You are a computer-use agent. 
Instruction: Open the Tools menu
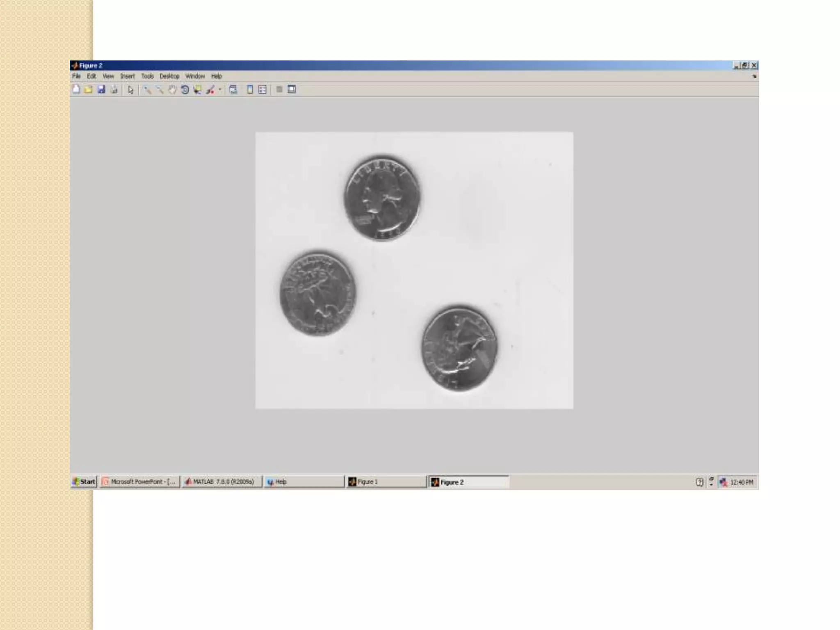point(147,76)
